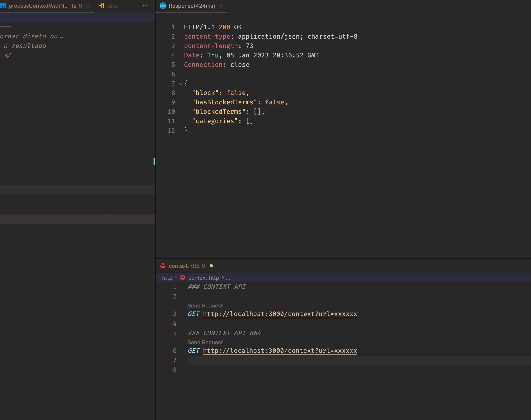
Task: Click the content-length header value 73
Action: [x=249, y=46]
